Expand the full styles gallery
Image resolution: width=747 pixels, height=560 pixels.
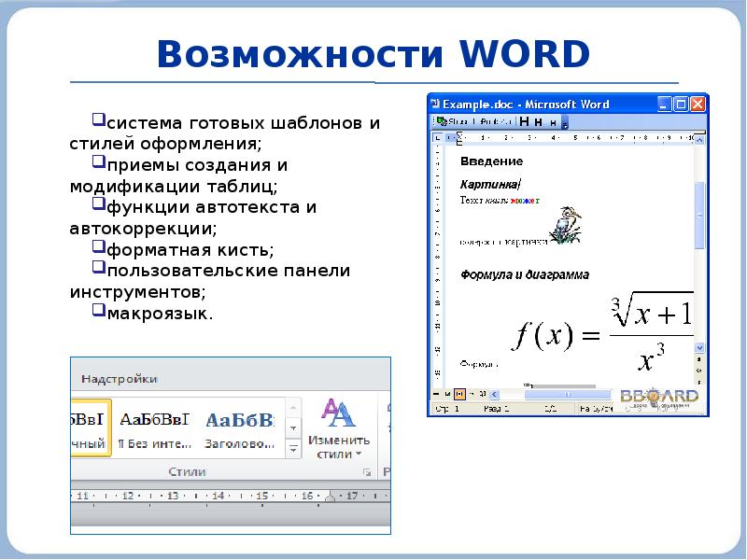(293, 448)
